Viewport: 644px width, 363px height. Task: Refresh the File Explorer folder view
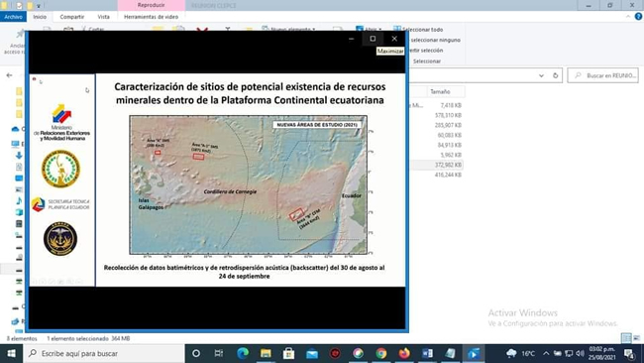pyautogui.click(x=555, y=75)
